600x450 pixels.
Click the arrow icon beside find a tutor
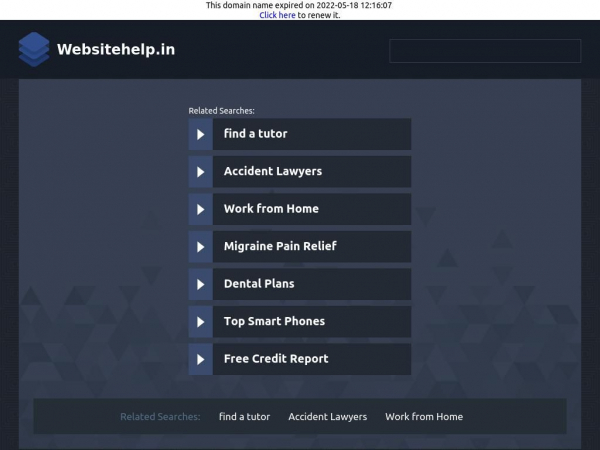(x=200, y=134)
